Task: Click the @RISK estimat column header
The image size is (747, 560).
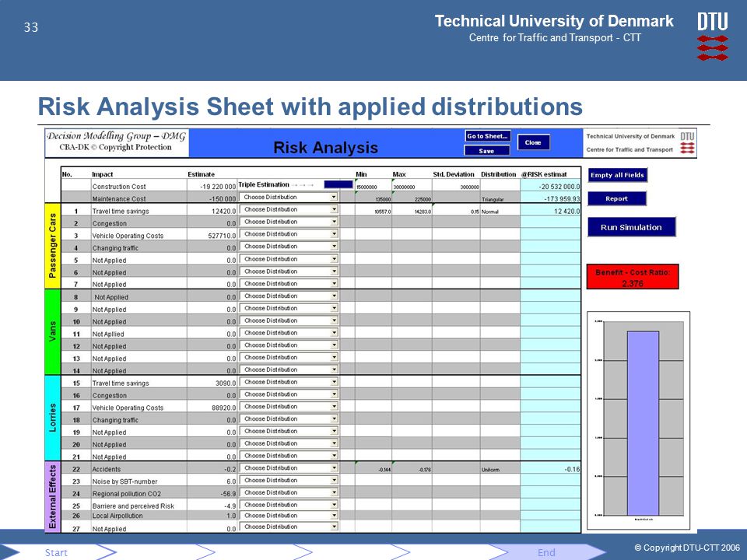Action: (x=544, y=174)
